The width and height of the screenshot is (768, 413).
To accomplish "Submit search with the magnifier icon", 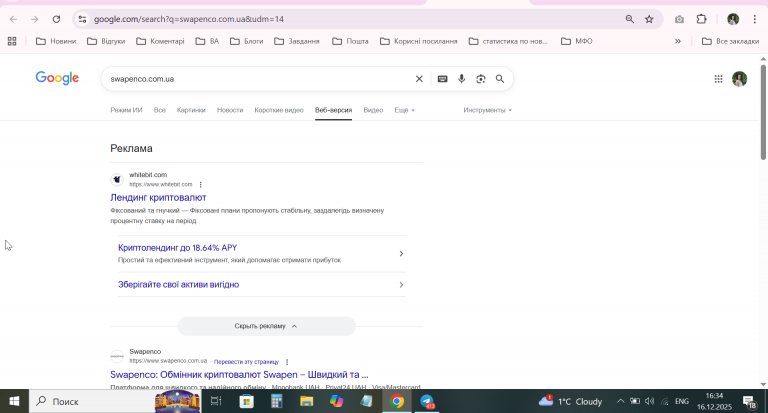I will click(500, 79).
